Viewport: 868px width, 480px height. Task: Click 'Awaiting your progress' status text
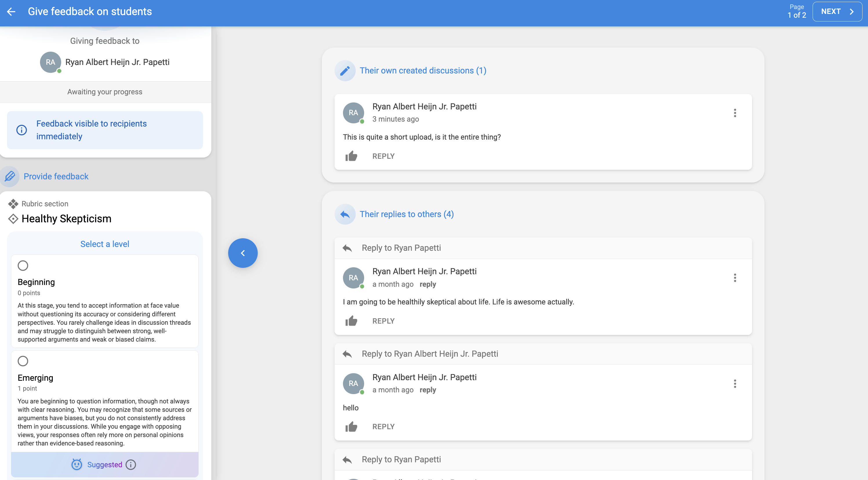pos(105,92)
